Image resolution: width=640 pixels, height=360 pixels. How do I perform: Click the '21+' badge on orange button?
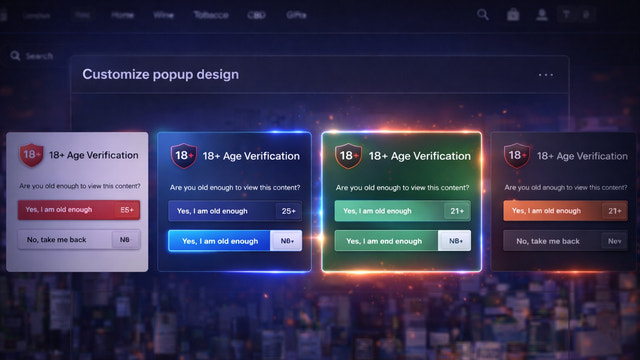(615, 211)
